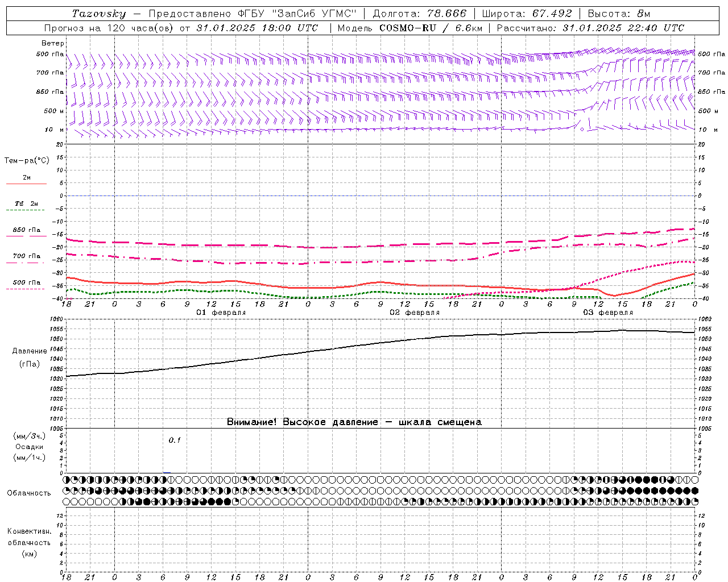Image resolution: width=728 pixels, height=582 pixels.
Task: Click the Рассчитано: 31.01.2025 22:40 UTC timestamp
Action: pos(590,28)
